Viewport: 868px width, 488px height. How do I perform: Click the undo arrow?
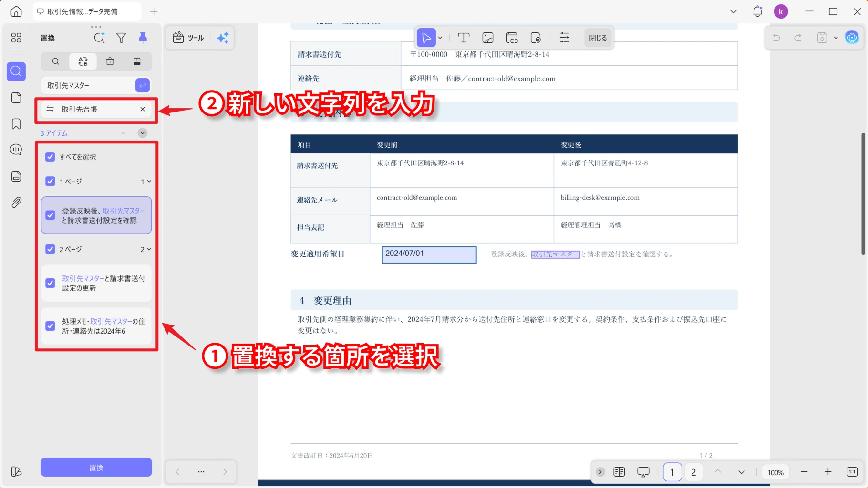point(776,38)
